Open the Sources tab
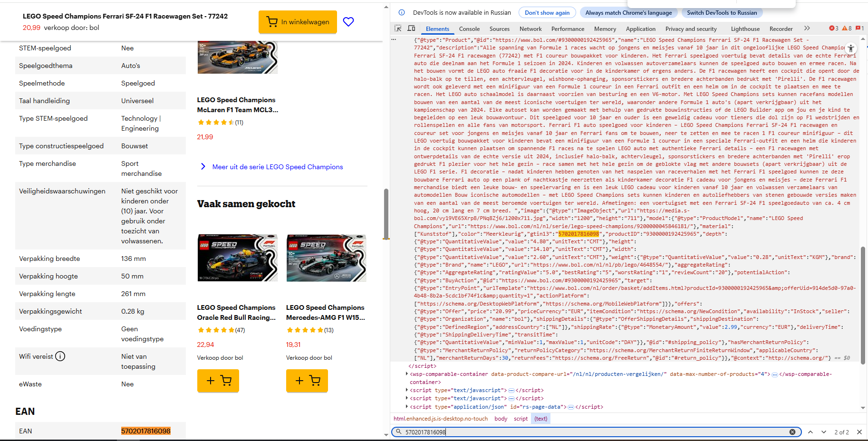Image resolution: width=868 pixels, height=441 pixels. coord(500,29)
